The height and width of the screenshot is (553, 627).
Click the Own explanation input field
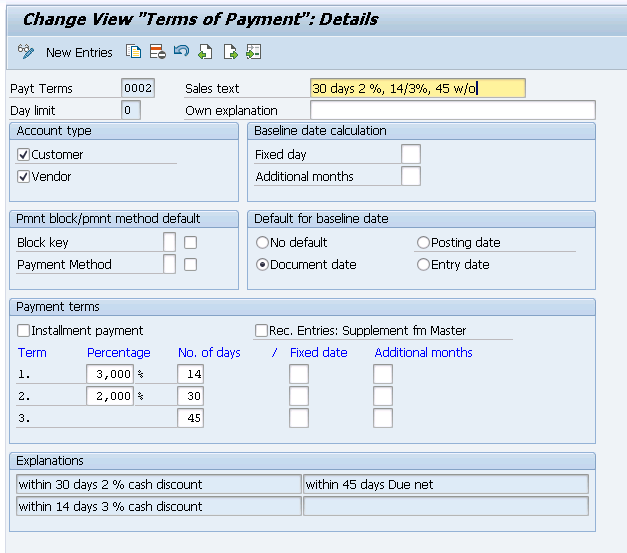pos(453,110)
